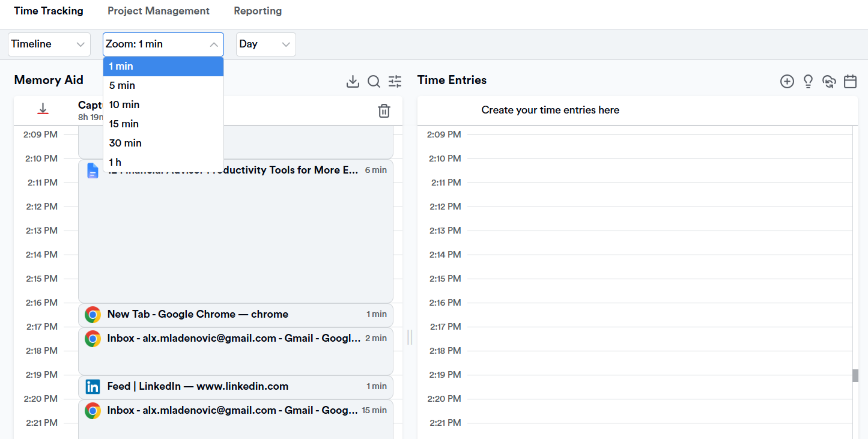Click the Memory Aid heading
Viewport: 868px width, 439px height.
point(49,80)
